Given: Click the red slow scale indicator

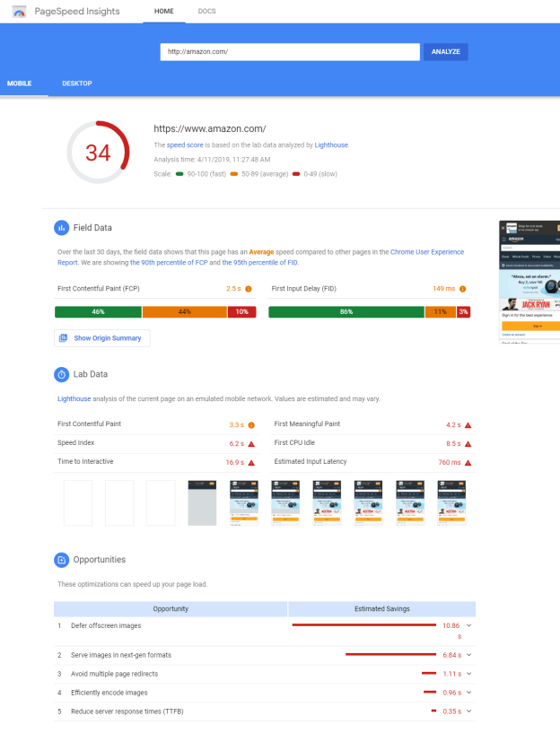Looking at the screenshot, I should (296, 174).
